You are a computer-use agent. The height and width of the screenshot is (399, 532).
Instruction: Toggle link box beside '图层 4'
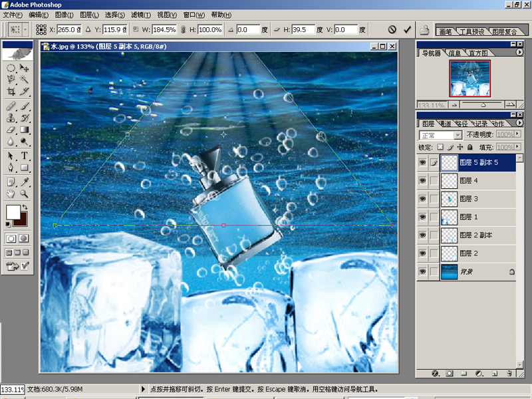point(434,180)
